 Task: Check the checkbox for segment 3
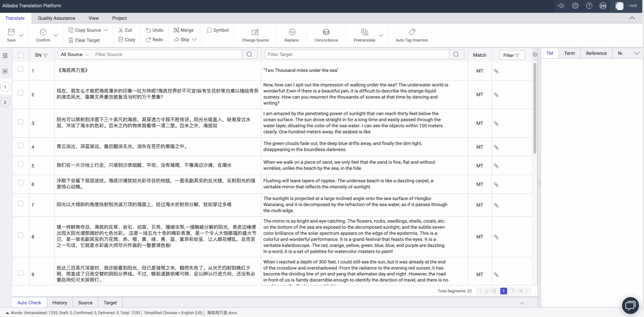point(20,123)
